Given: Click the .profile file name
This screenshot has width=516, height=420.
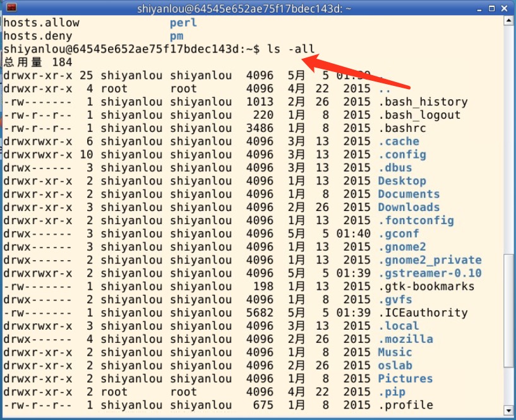Looking at the screenshot, I should coord(405,405).
